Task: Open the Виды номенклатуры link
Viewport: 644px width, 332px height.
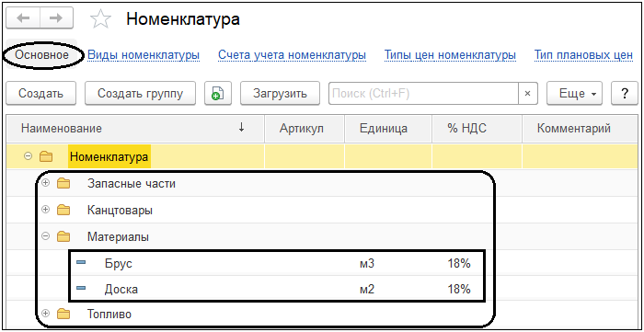Action: pyautogui.click(x=144, y=55)
